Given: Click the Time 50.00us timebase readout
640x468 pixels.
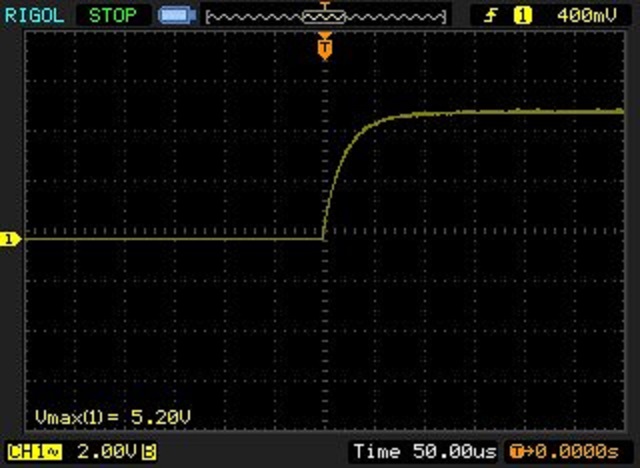Looking at the screenshot, I should pos(425,452).
